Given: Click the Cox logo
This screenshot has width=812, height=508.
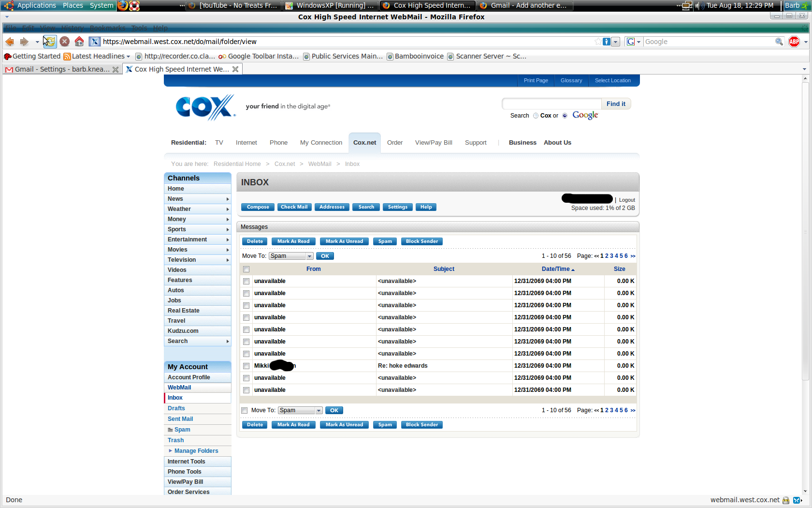Looking at the screenshot, I should 205,107.
